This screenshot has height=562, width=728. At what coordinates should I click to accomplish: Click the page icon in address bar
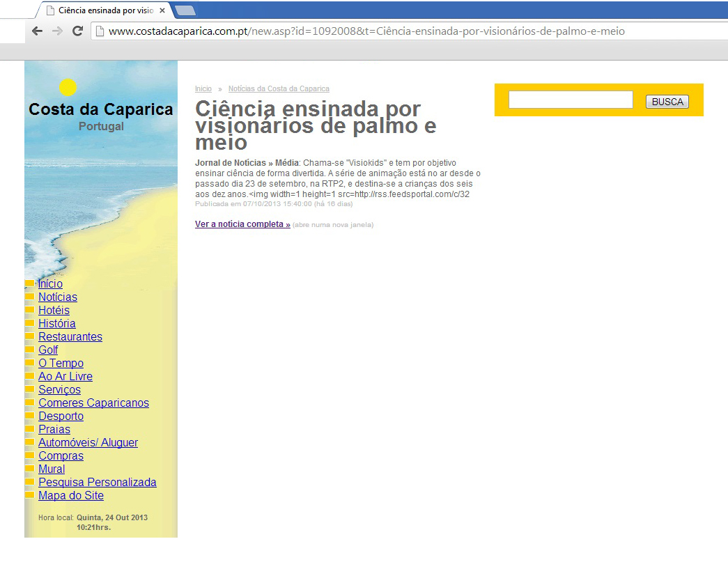pyautogui.click(x=100, y=31)
